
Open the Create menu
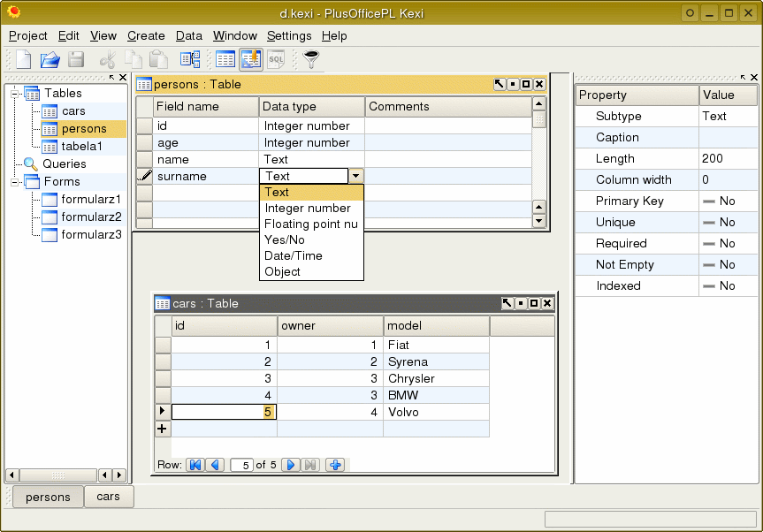point(146,36)
